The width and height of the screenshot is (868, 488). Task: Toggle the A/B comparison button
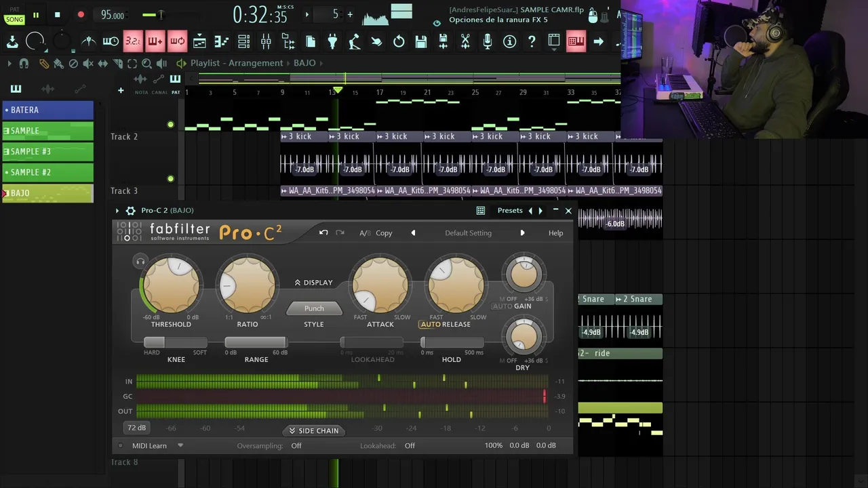coord(365,233)
